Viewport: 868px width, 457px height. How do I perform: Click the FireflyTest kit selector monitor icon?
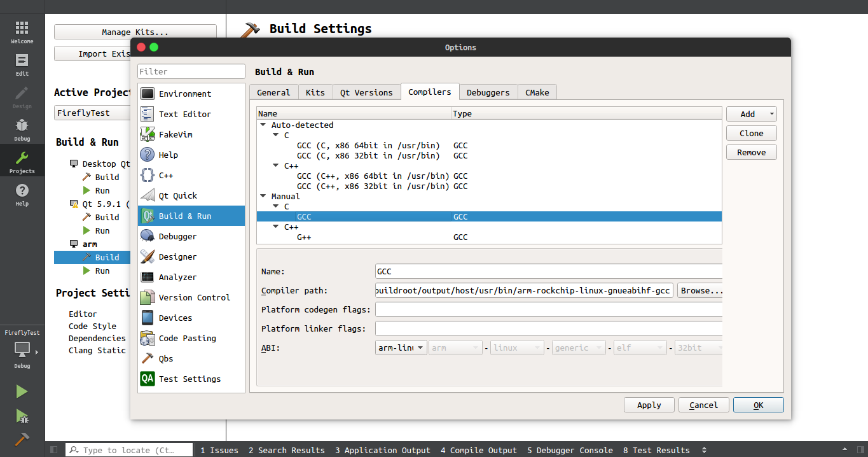tap(22, 349)
